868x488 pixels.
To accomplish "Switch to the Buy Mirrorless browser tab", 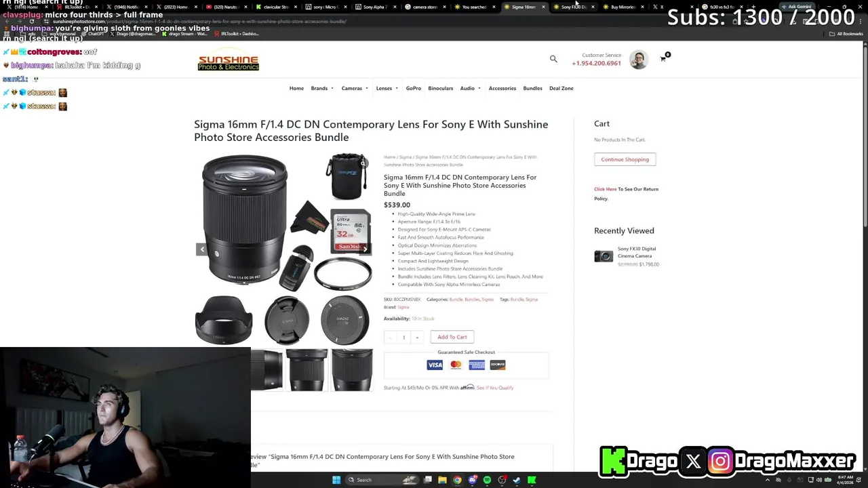I will tap(623, 7).
